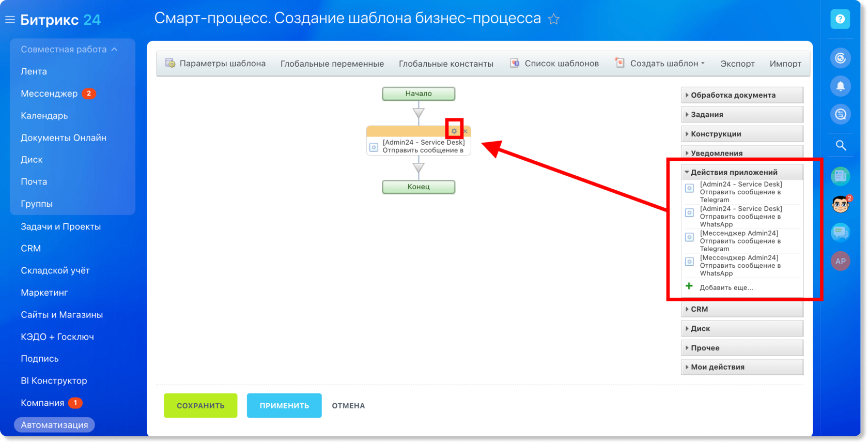Image resolution: width=868 pixels, height=443 pixels.
Task: Open Сайты и Магазины in the left menu
Action: coord(61,315)
